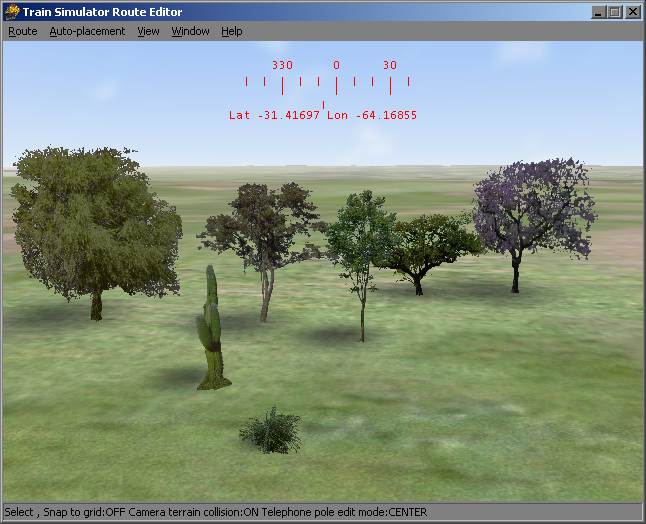Open the View menu
Image resolution: width=646 pixels, height=524 pixels.
point(148,31)
